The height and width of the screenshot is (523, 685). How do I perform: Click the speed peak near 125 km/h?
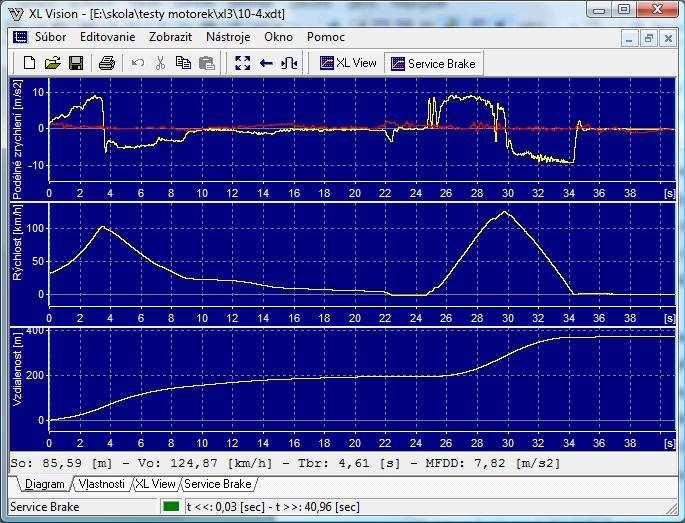tap(504, 212)
